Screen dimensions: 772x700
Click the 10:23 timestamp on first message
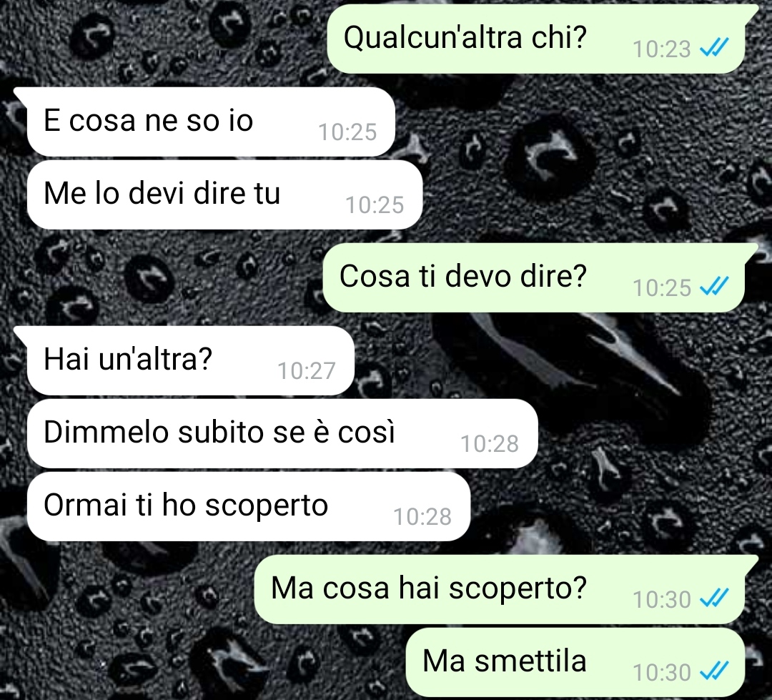pos(661,49)
